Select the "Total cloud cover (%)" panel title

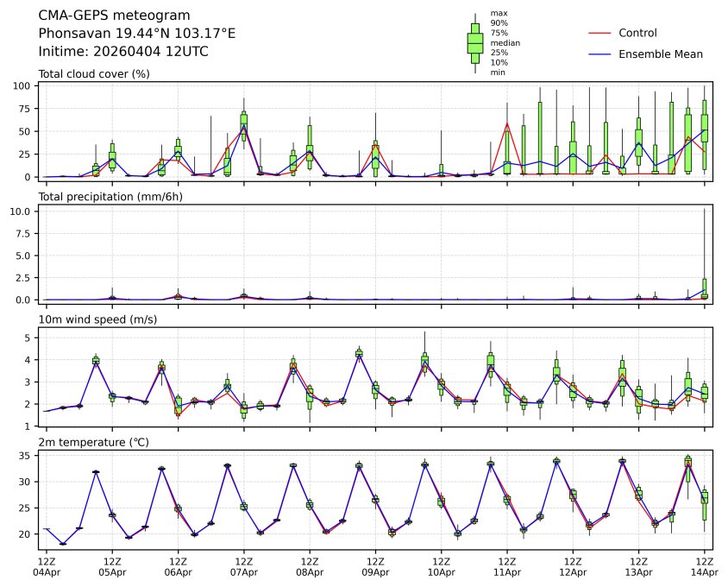pyautogui.click(x=94, y=74)
